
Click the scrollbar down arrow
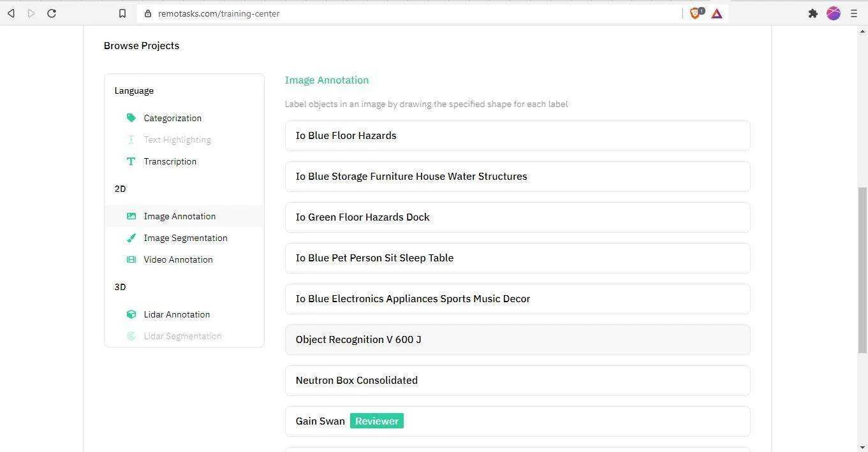pos(862,447)
